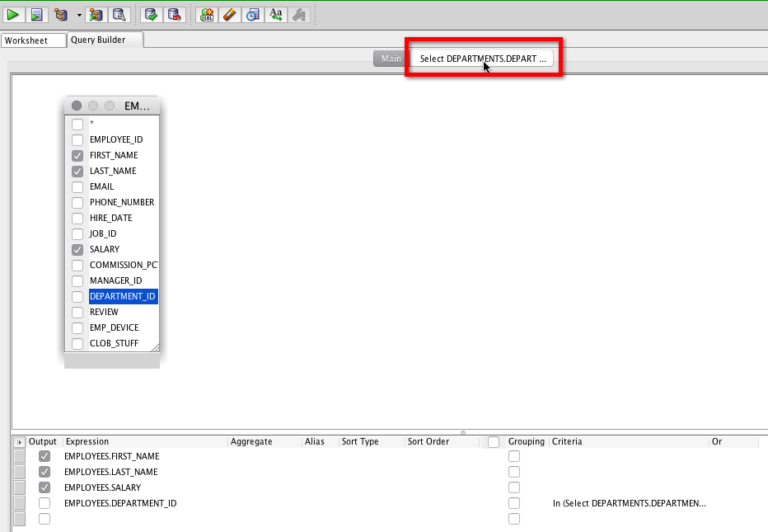Check the JOB_ID column checkbox
This screenshot has height=532, width=768.
[77, 234]
